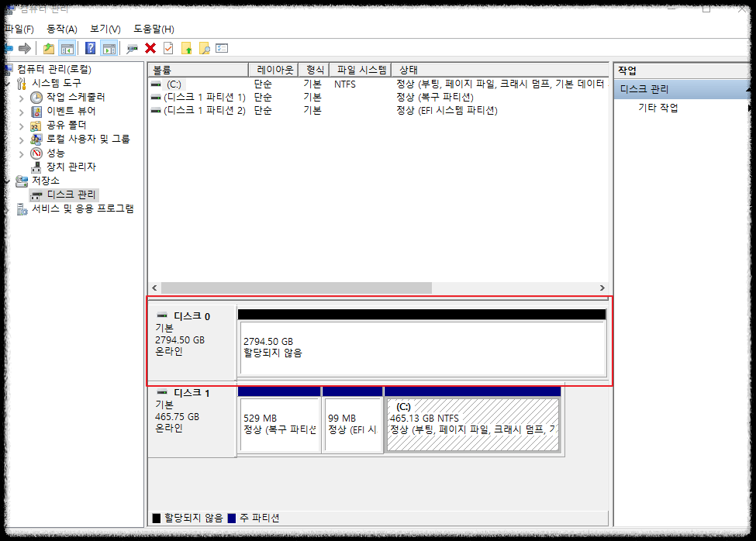
Task: Click the 시스템 도구 tools icon
Action: (x=21, y=84)
